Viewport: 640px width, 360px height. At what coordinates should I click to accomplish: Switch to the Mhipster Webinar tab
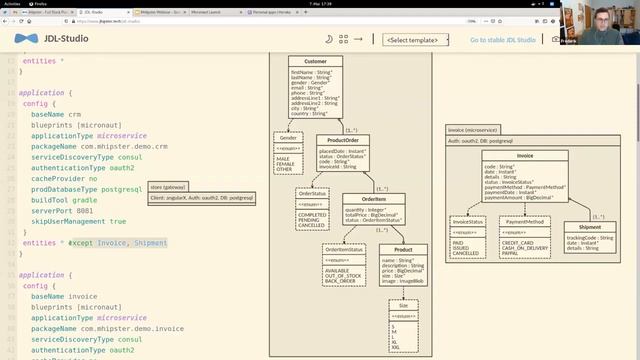pyautogui.click(x=160, y=12)
